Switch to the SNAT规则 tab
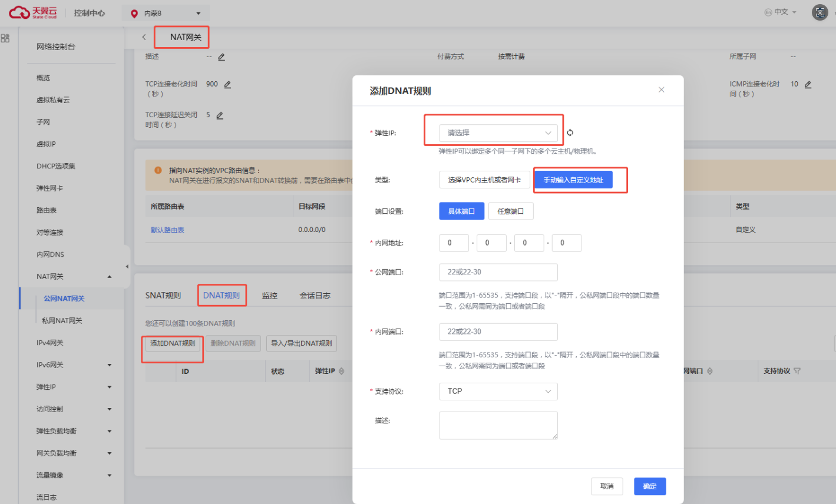This screenshot has height=504, width=836. (x=163, y=296)
